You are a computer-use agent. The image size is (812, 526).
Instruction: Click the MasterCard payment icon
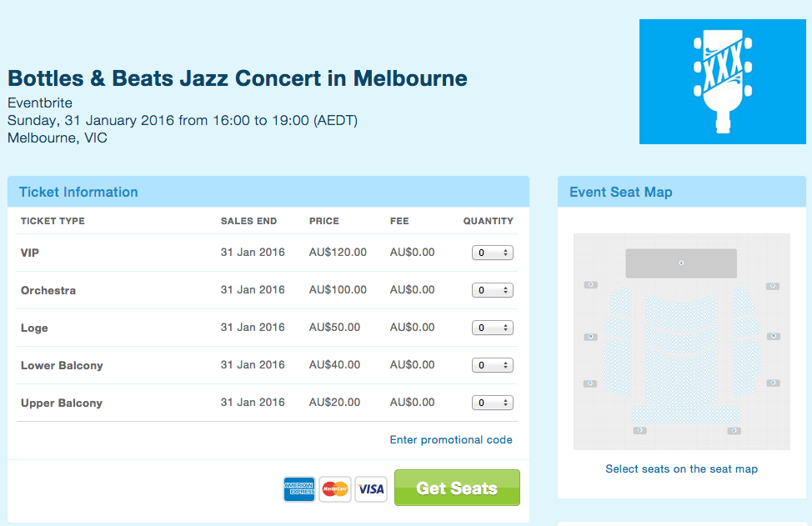[x=335, y=488]
